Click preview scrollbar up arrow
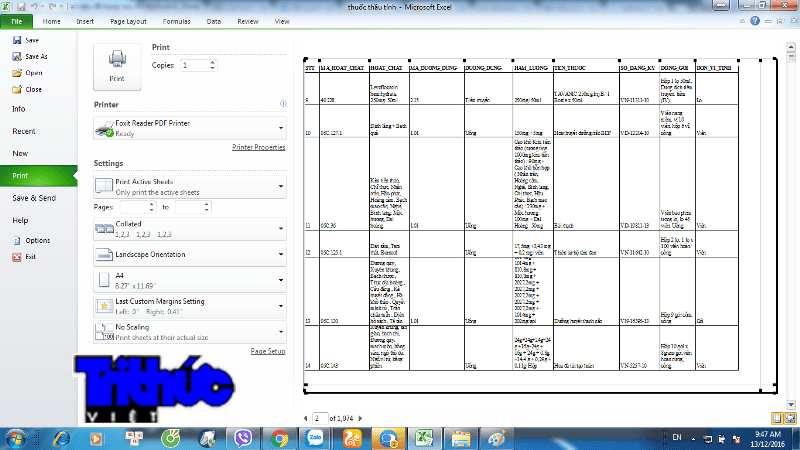800x450 pixels. pyautogui.click(x=791, y=47)
